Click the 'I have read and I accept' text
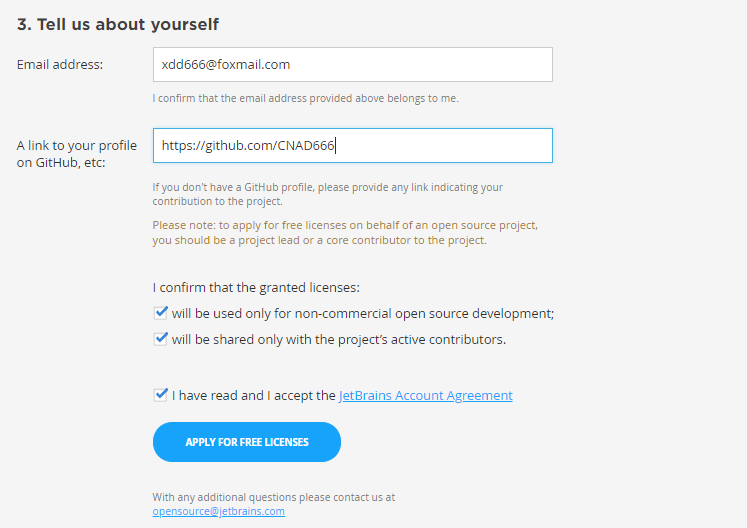Viewport: 747px width, 528px height. (253, 396)
